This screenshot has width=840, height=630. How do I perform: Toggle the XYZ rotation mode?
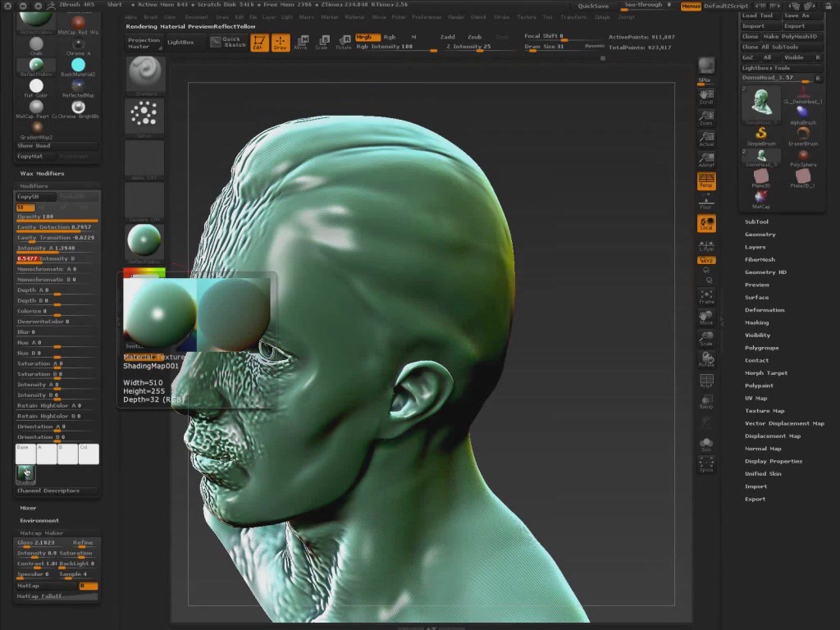(x=706, y=260)
